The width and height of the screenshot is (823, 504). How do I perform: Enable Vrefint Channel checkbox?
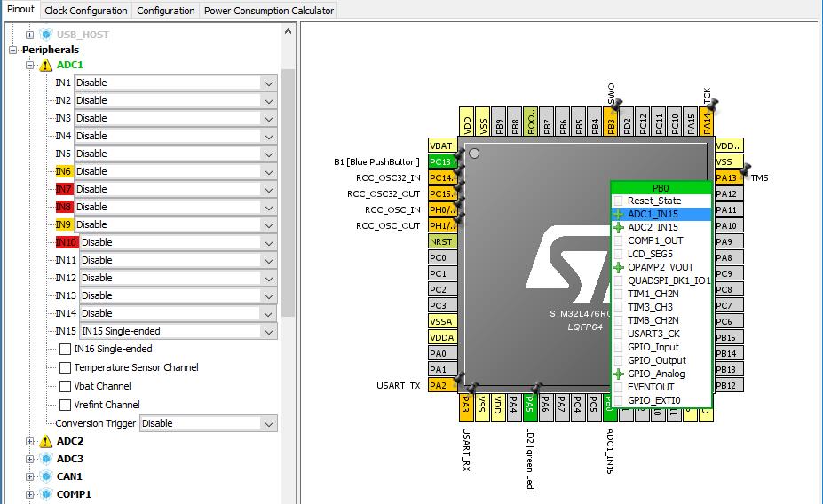(x=65, y=405)
